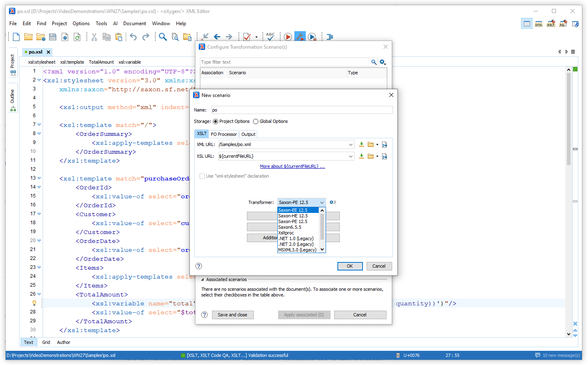Click the Save floppy disk icon
588x365 pixels.
(x=53, y=37)
